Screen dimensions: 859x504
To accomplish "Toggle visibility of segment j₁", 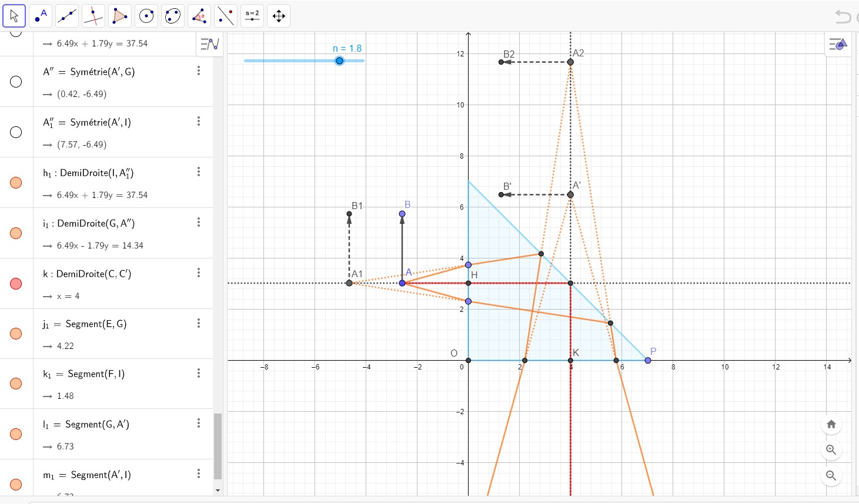I will pyautogui.click(x=16, y=334).
